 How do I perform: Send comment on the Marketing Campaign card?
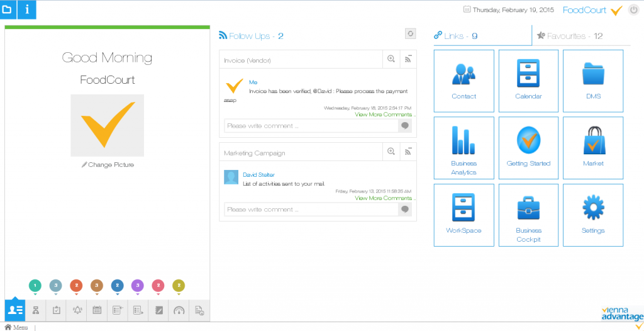(405, 210)
